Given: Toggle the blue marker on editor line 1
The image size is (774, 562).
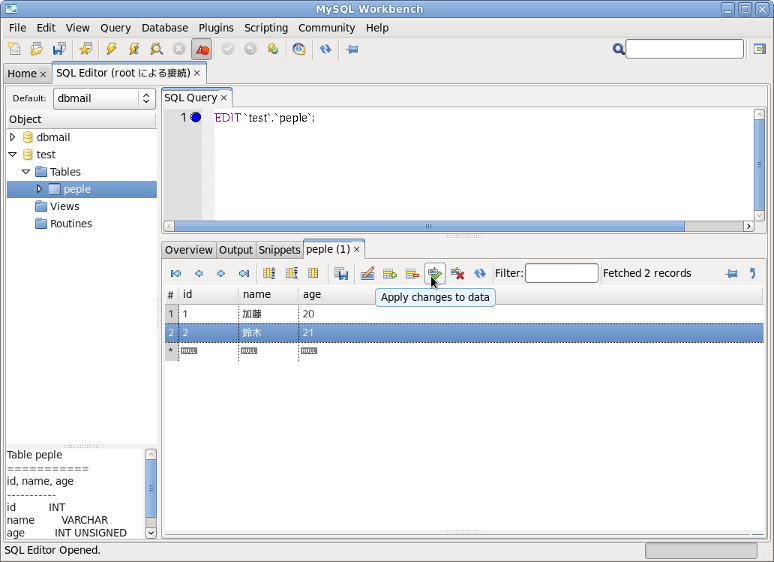Looking at the screenshot, I should (x=196, y=117).
